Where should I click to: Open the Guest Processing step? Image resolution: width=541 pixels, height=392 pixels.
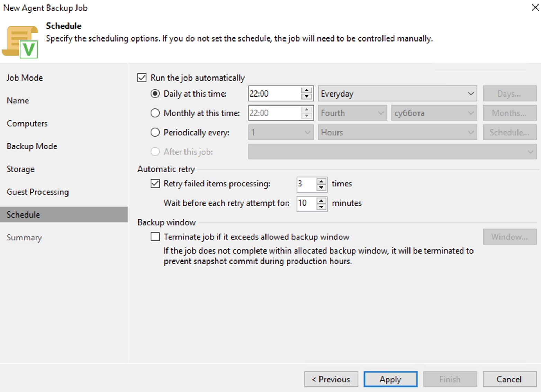click(x=38, y=192)
